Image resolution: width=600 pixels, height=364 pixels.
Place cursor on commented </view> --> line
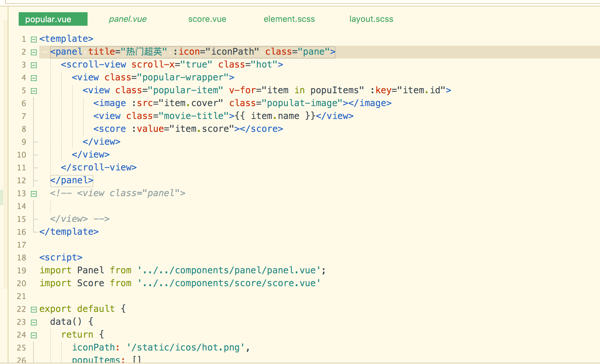tap(80, 219)
